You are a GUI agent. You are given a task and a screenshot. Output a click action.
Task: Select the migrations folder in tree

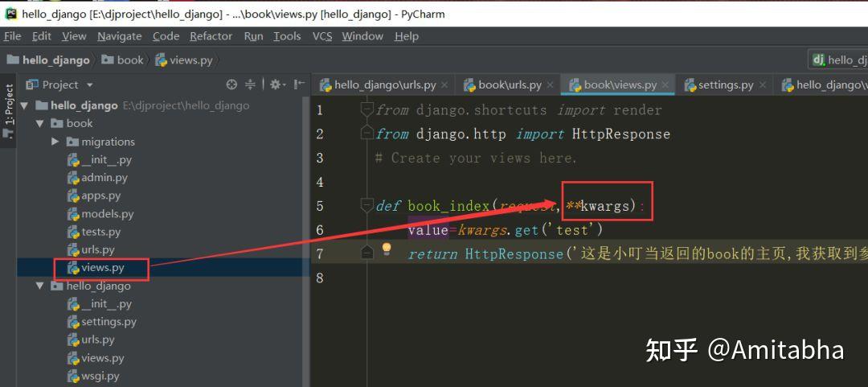coord(108,142)
